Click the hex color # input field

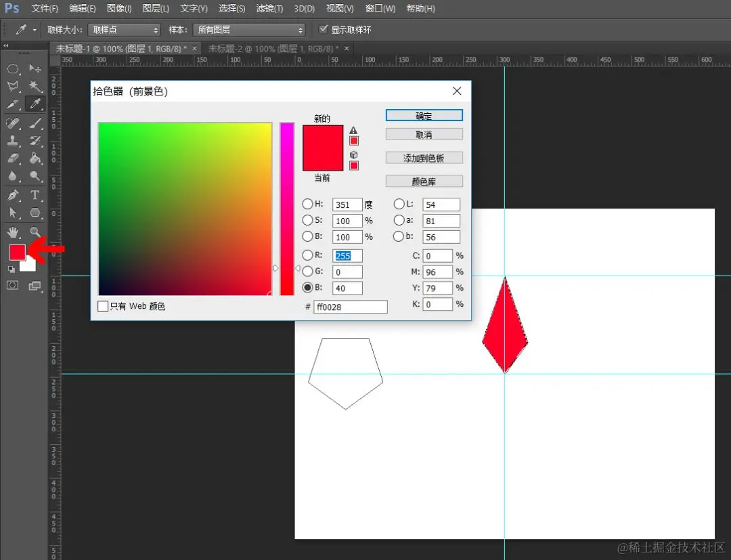350,307
